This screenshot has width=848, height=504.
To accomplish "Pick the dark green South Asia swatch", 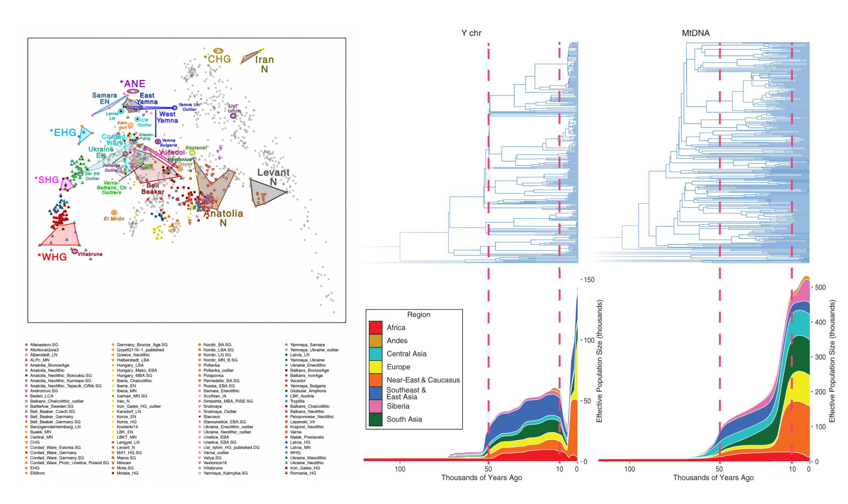I will (x=375, y=419).
